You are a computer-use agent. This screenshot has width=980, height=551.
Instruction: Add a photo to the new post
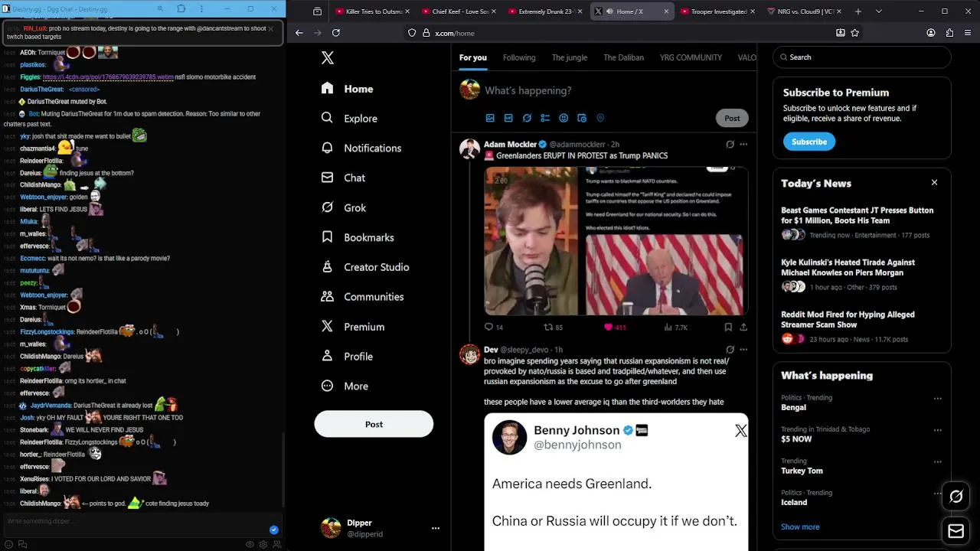[x=490, y=118]
